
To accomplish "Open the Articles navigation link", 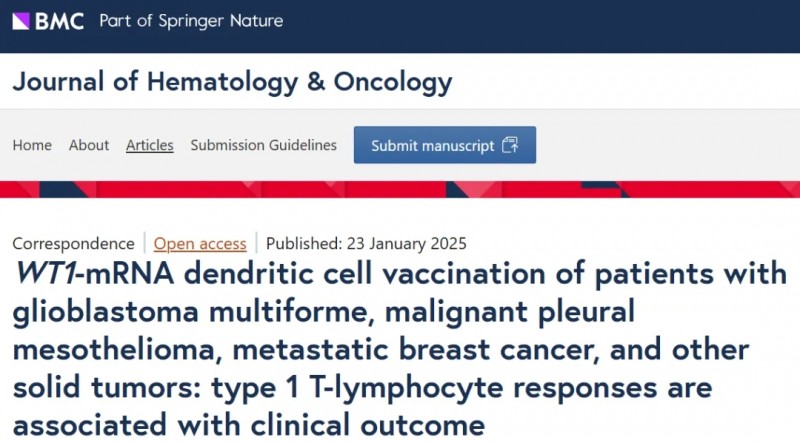I will pyautogui.click(x=150, y=145).
